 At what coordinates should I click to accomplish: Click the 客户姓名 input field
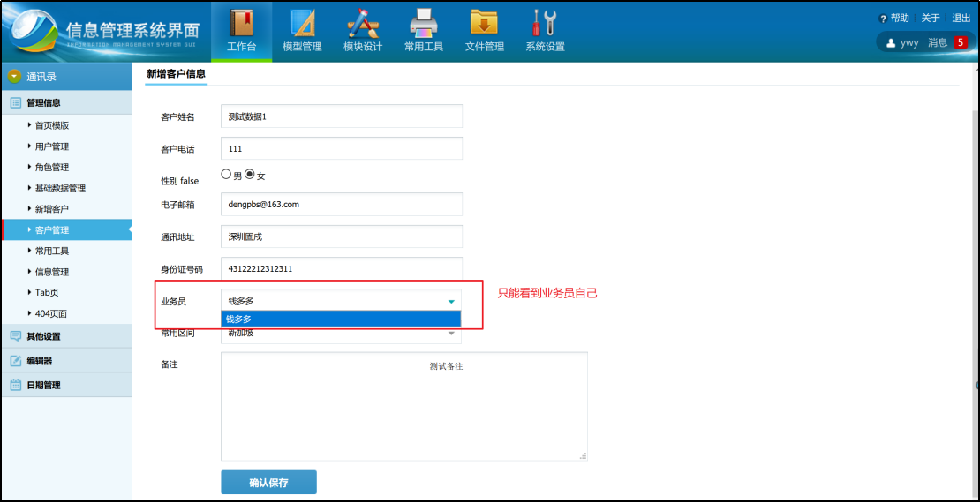click(x=342, y=116)
